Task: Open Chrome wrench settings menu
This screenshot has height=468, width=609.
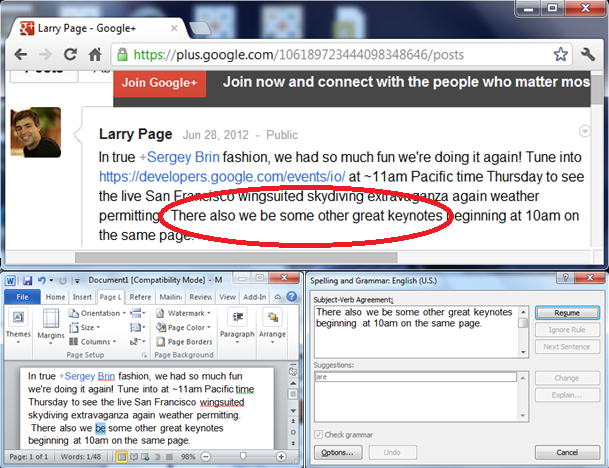Action: (x=588, y=54)
